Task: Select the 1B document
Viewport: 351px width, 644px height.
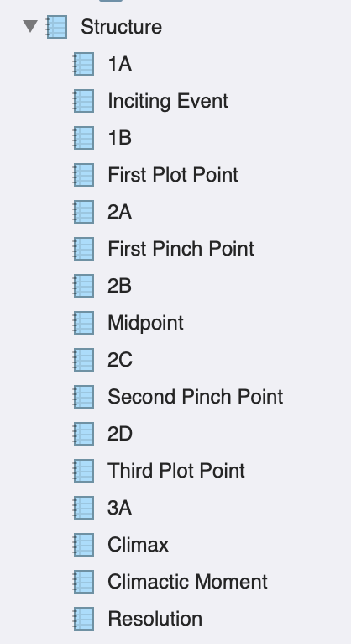Action: (x=119, y=138)
